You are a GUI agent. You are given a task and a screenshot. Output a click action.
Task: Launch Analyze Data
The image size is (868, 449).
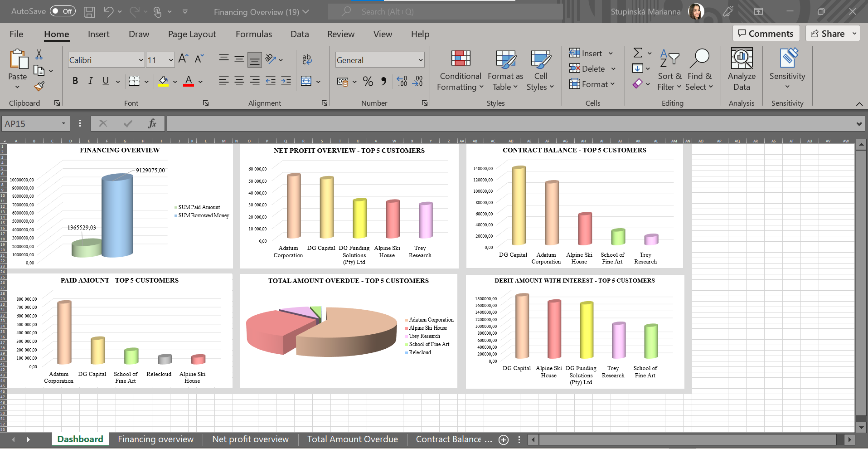[741, 69]
